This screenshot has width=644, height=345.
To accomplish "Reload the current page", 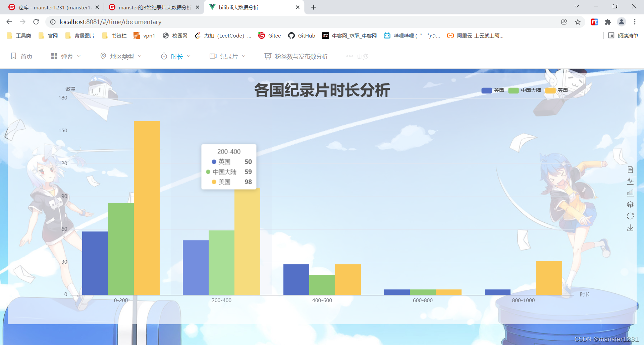I will pos(36,22).
